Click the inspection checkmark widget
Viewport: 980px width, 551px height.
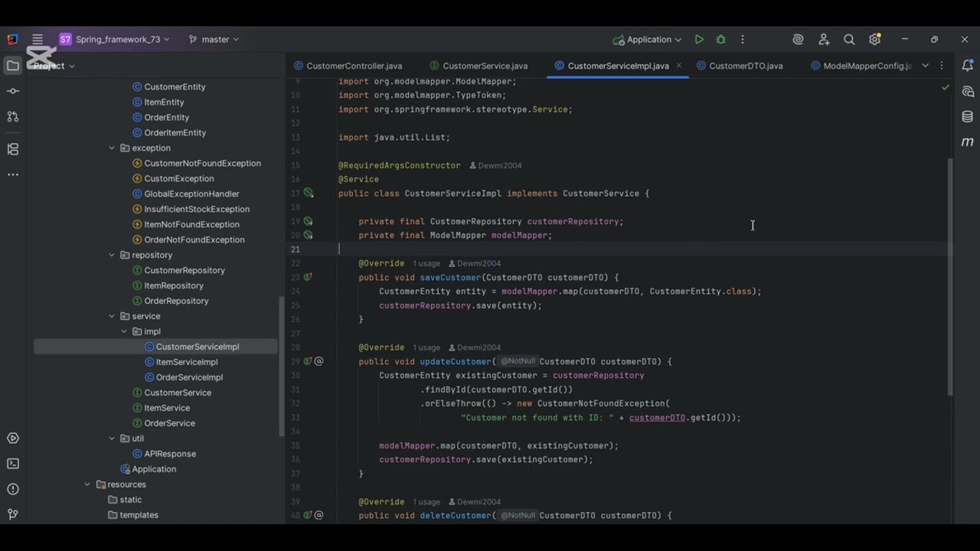(x=946, y=88)
